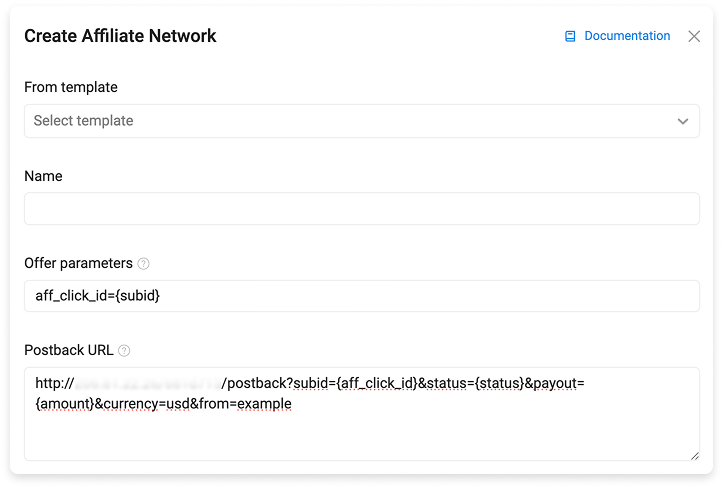This screenshot has width=723, height=488.
Task: Click the empty area of Postback URL textarea
Action: (x=362, y=436)
